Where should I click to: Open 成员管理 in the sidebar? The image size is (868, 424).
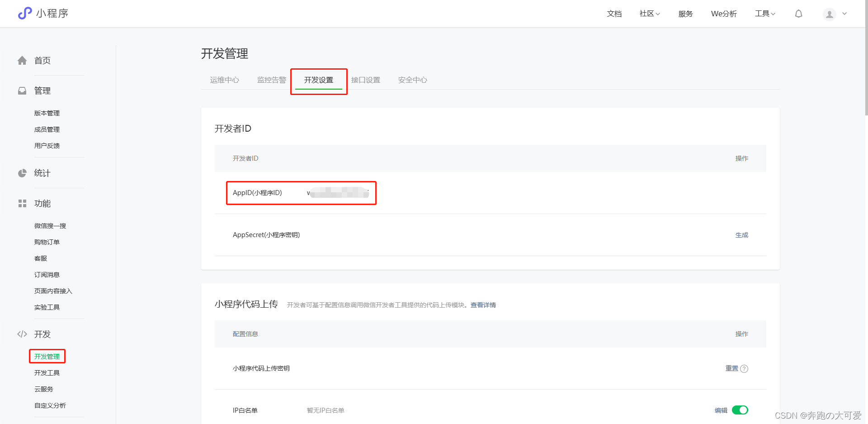click(47, 129)
